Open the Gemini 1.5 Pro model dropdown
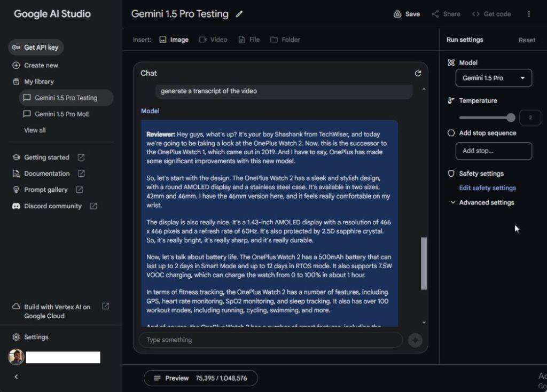Screen dimensions: 547x392 point(494,78)
